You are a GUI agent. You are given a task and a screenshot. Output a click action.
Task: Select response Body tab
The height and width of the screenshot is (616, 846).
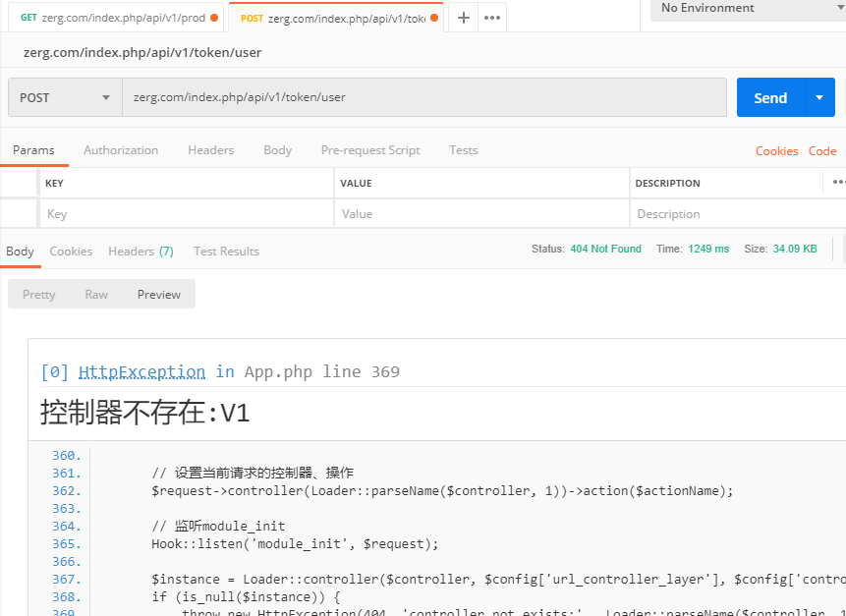tap(20, 252)
